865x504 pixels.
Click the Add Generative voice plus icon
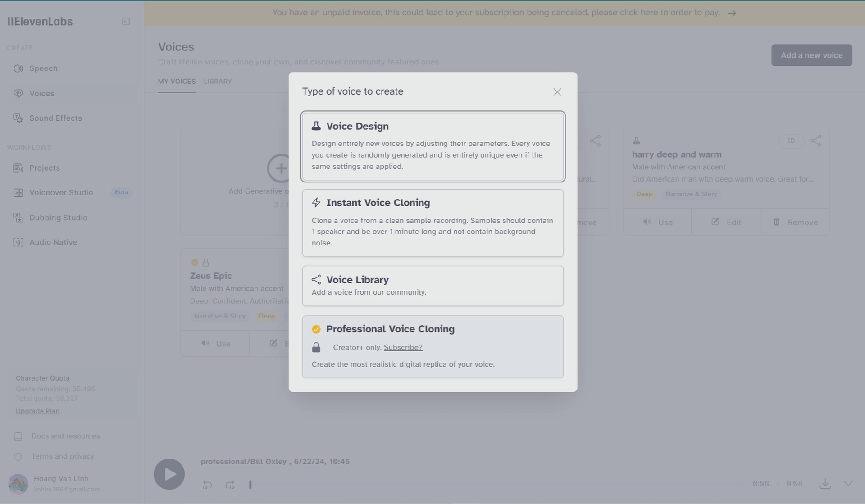pos(280,168)
